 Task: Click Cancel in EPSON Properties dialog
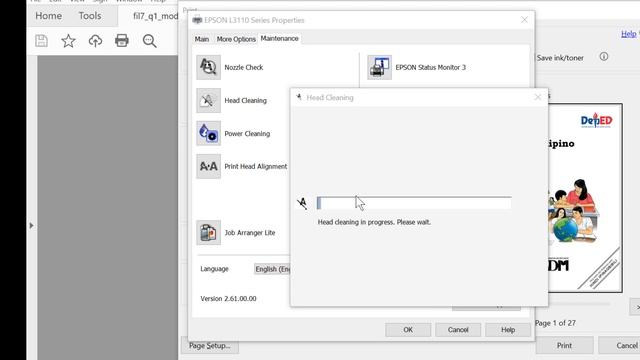tap(458, 330)
